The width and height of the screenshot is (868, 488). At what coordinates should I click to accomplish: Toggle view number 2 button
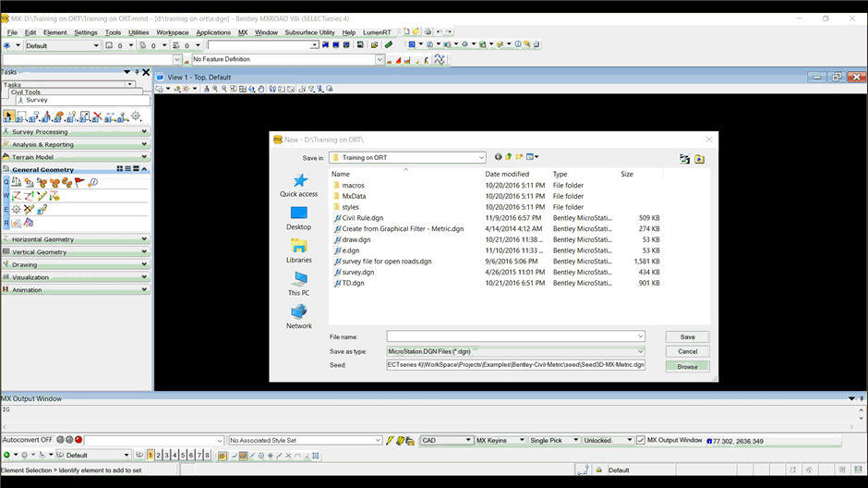coord(159,456)
